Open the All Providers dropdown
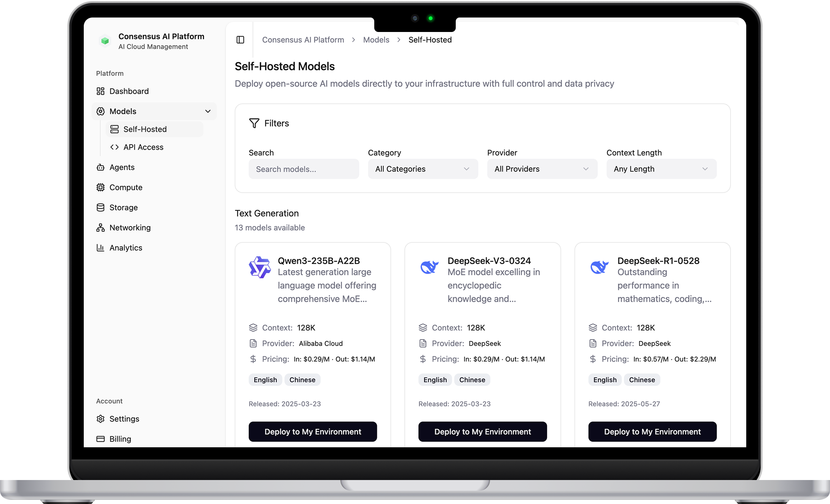830x504 pixels. (x=542, y=169)
